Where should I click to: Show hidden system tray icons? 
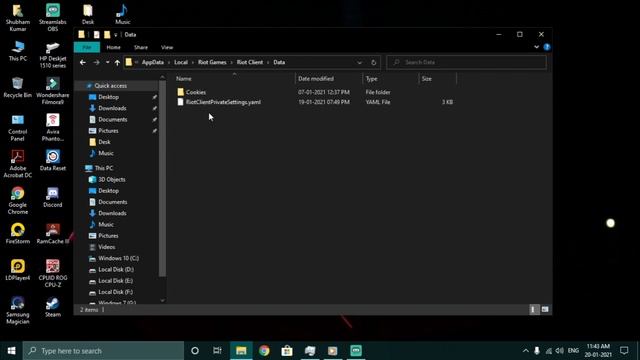(526, 351)
